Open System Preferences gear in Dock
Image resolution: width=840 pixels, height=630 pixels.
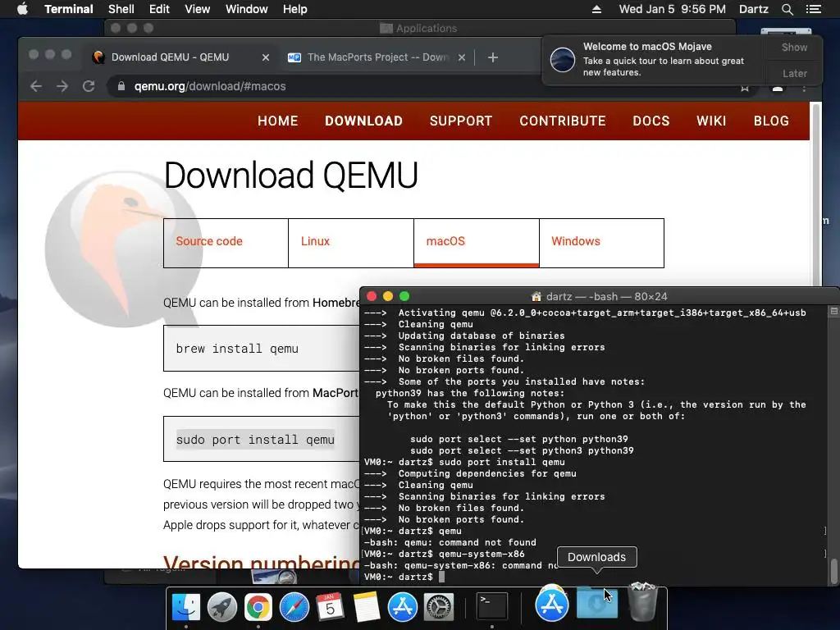[x=439, y=607]
